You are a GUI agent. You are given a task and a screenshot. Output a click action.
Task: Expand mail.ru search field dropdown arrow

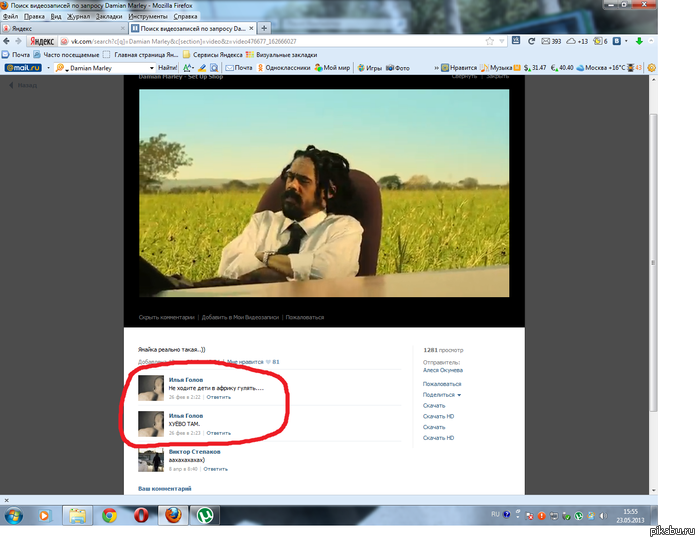click(151, 68)
